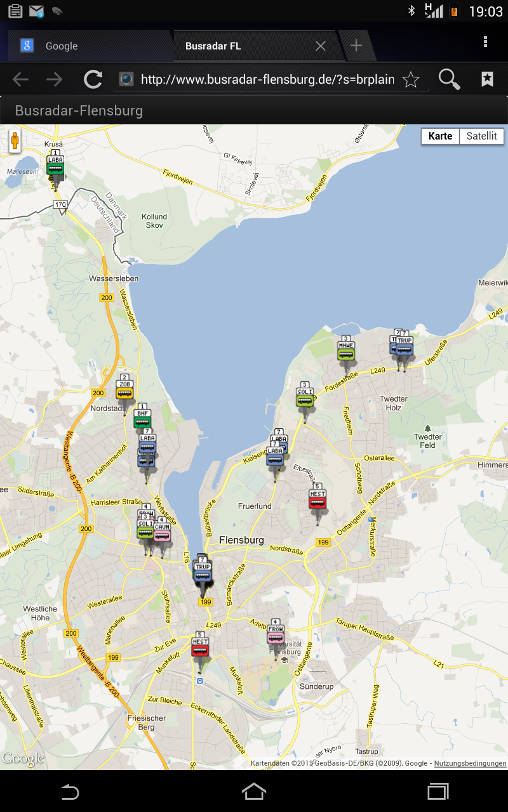Switch to the Google tab
Viewport: 508px width, 812px height.
click(x=61, y=46)
